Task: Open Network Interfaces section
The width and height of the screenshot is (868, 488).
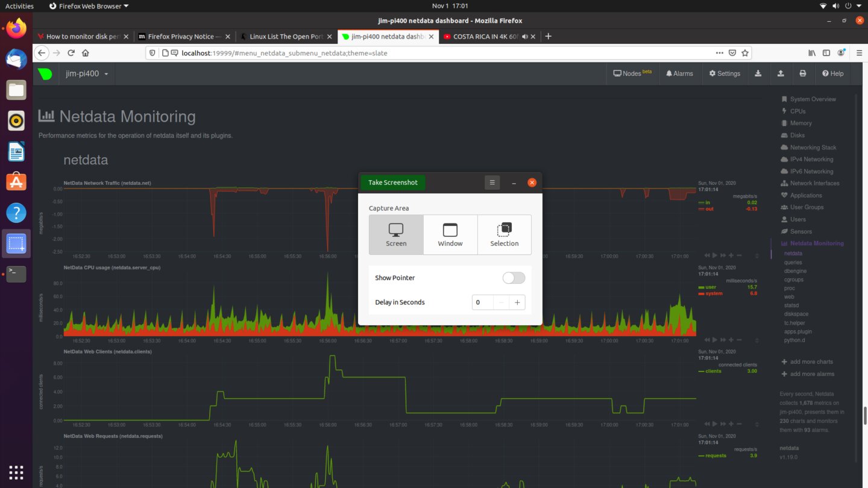Action: tap(810, 183)
